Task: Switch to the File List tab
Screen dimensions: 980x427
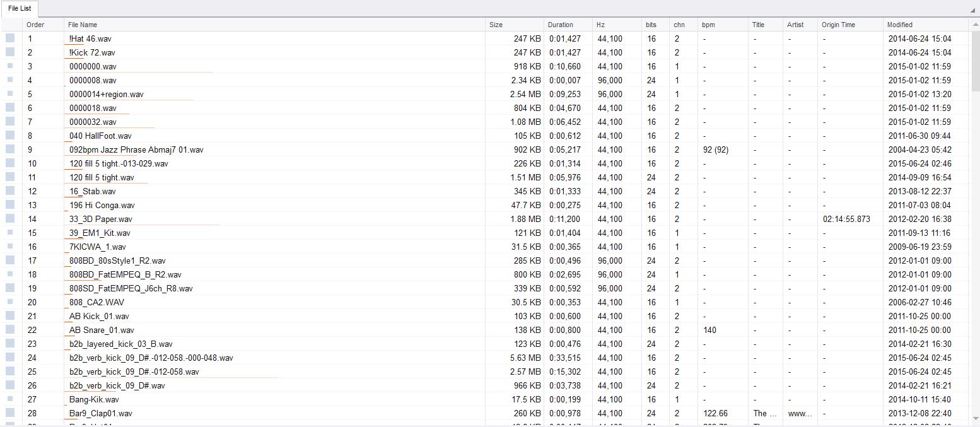Action: coord(20,8)
